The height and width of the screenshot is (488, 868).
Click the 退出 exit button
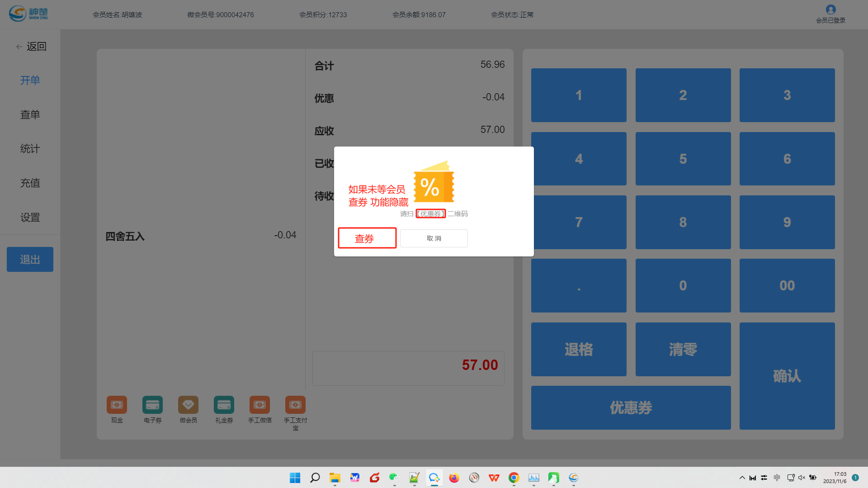[30, 259]
